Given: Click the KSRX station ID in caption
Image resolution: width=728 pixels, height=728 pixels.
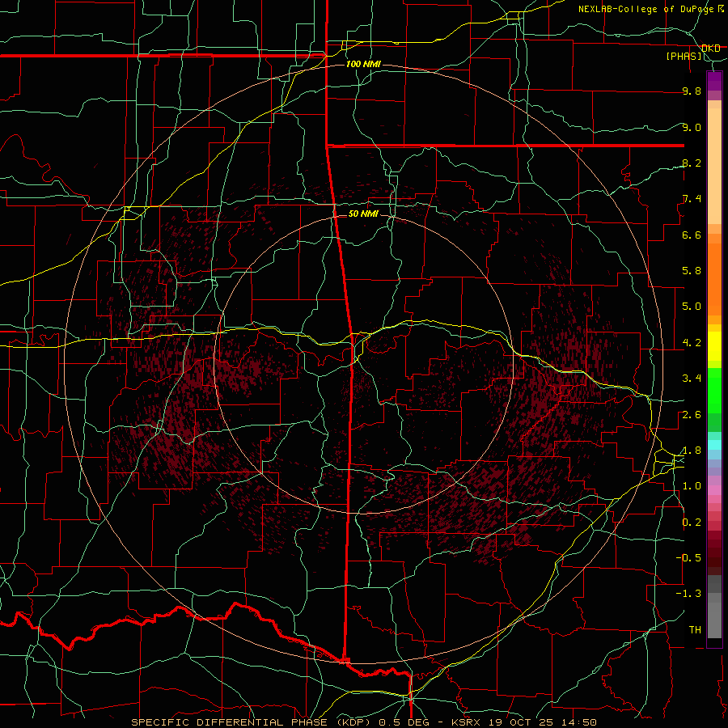Looking at the screenshot, I should (x=465, y=722).
